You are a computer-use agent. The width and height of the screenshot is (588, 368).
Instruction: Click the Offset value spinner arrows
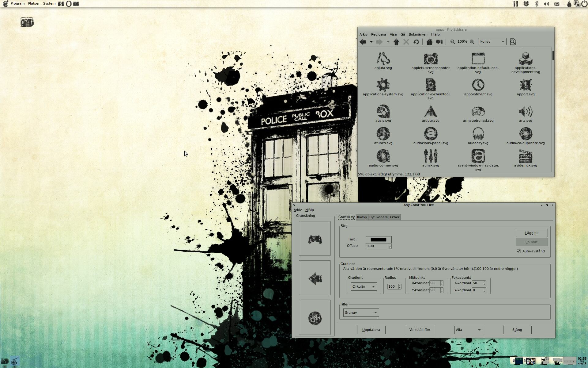(390, 246)
